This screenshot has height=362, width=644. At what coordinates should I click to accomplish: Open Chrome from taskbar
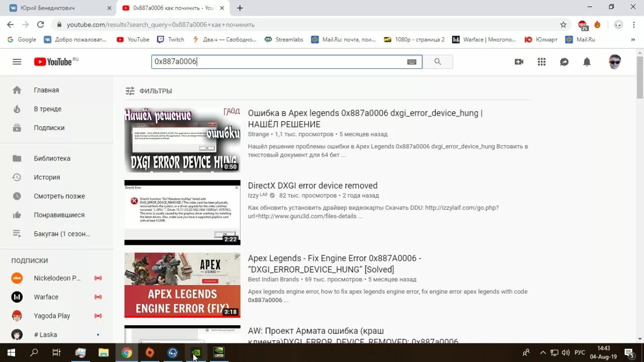[127, 352]
